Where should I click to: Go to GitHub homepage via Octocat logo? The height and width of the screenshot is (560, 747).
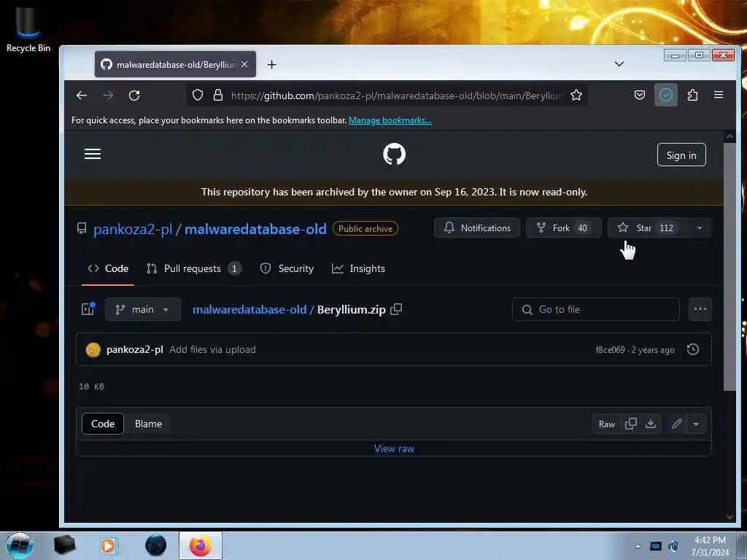(x=395, y=155)
